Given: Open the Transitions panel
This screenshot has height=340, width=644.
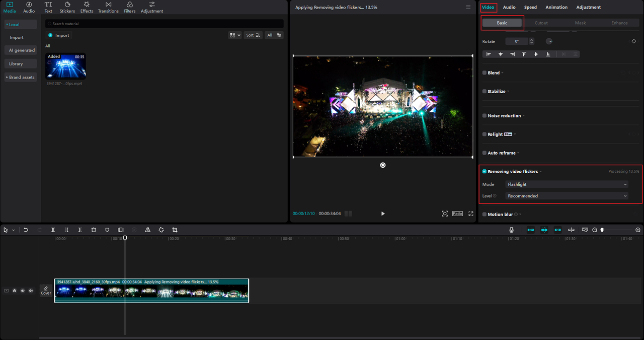Looking at the screenshot, I should [108, 7].
